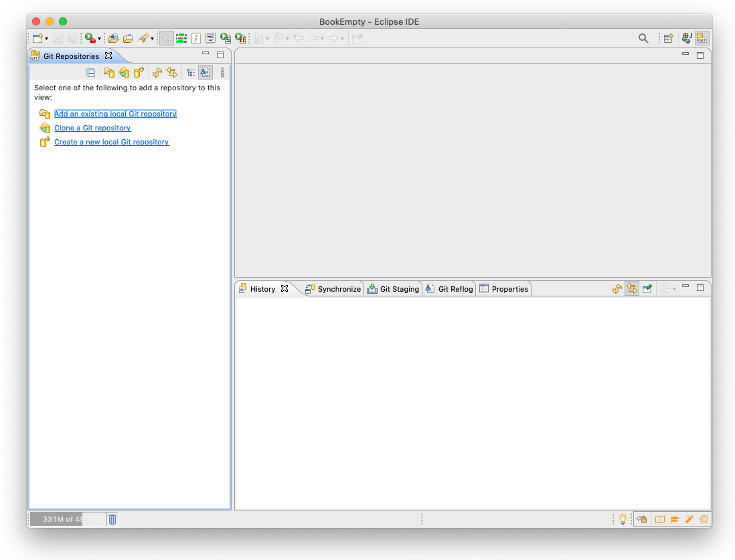Click the magnifier search icon in toolbar
Screen dimensions: 735x560
(643, 39)
